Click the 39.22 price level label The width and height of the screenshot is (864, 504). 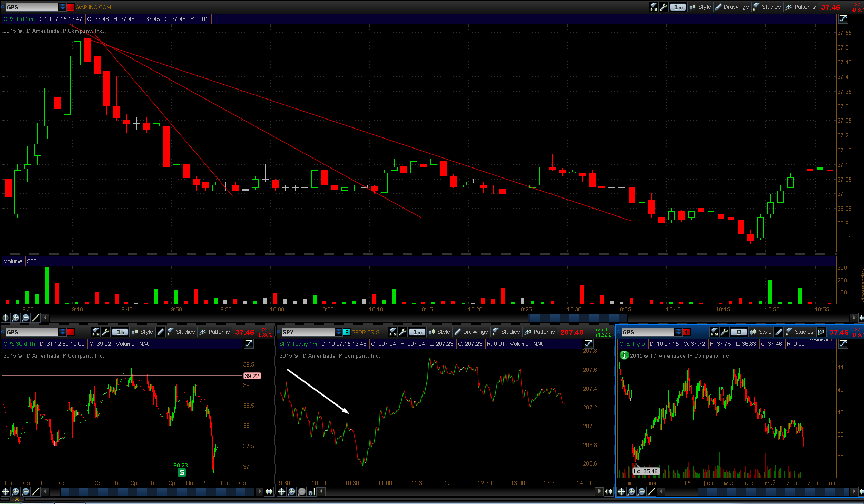[252, 376]
